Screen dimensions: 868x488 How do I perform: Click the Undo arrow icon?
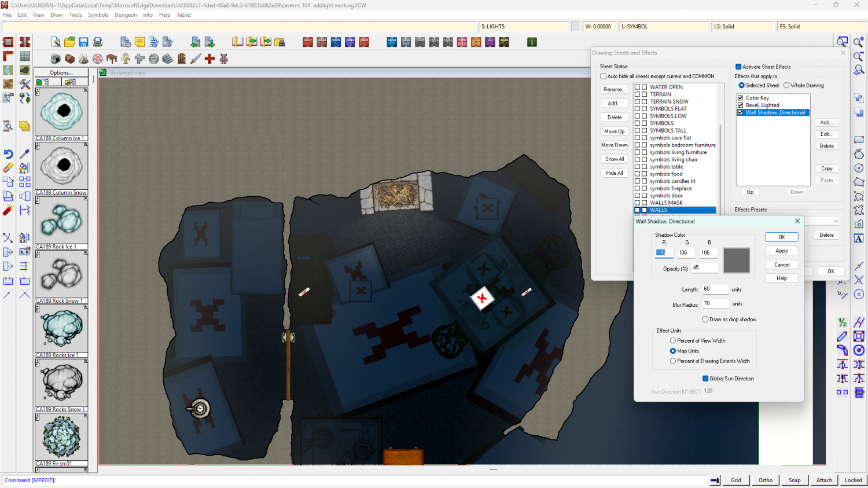click(8, 154)
